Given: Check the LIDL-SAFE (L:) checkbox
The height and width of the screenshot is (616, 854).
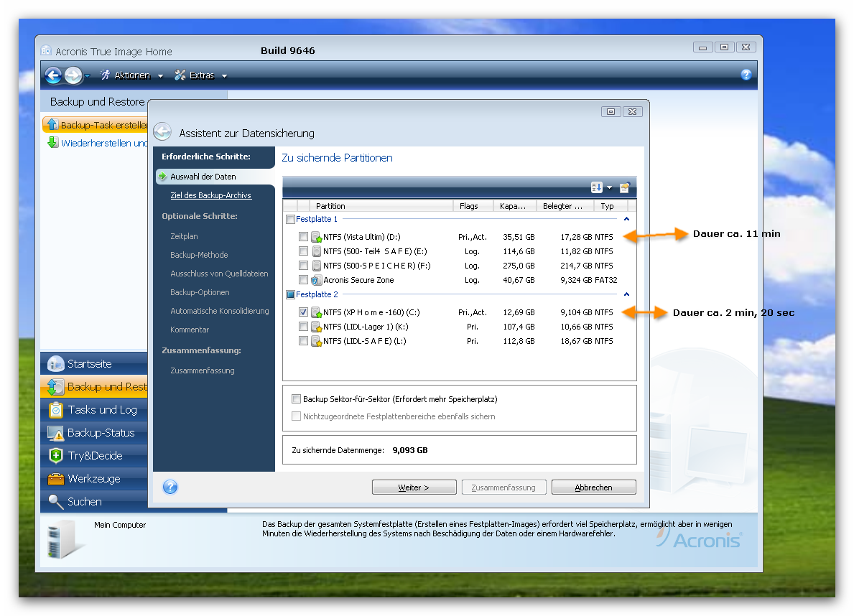Looking at the screenshot, I should tap(303, 341).
